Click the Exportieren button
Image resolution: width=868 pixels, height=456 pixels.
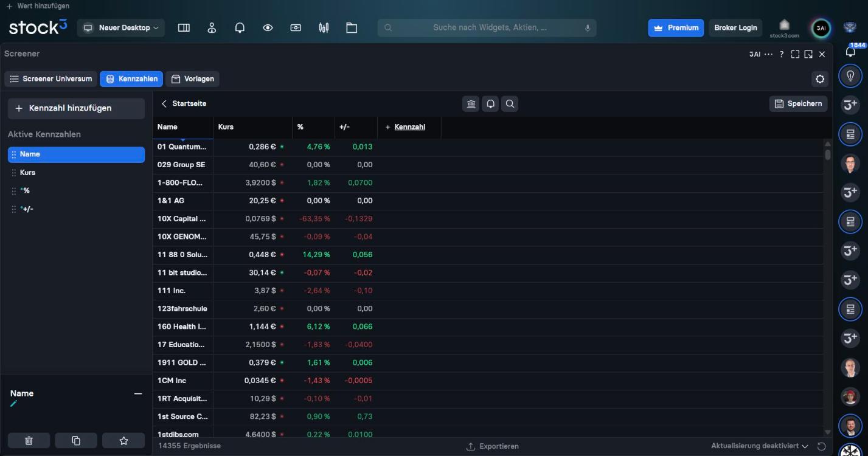tap(493, 446)
